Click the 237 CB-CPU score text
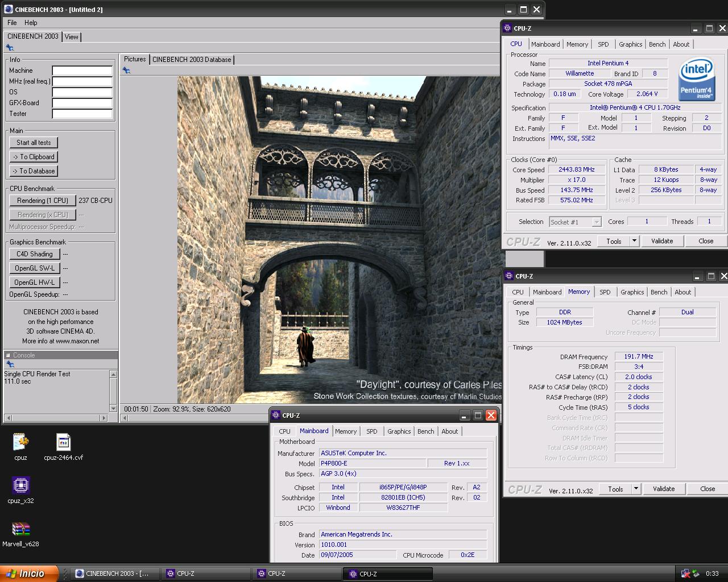The height and width of the screenshot is (582, 728). tap(96, 201)
